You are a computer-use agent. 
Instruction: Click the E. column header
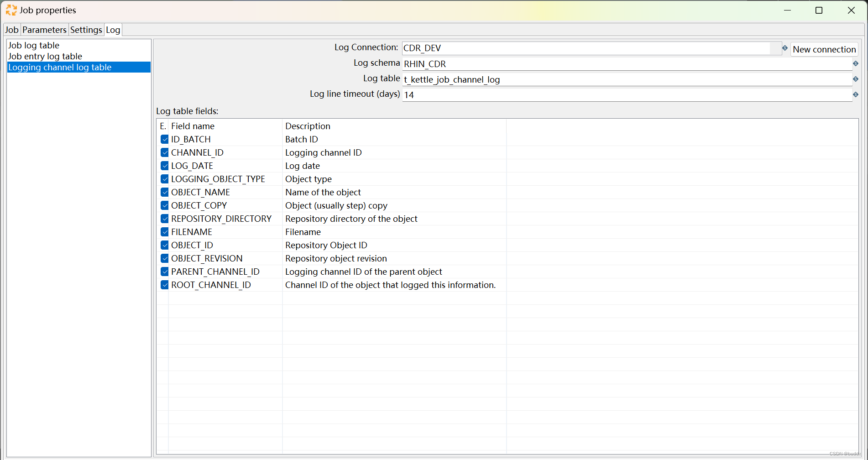(x=163, y=126)
